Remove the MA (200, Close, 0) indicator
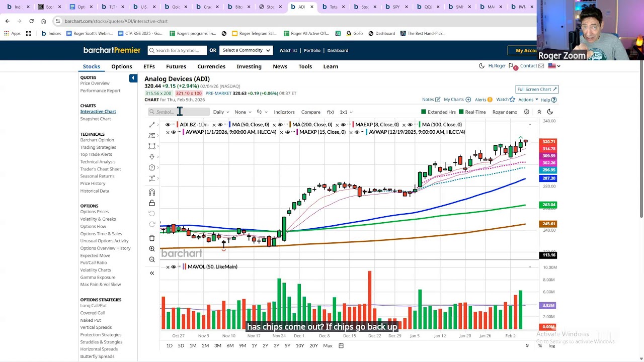 [x=274, y=125]
